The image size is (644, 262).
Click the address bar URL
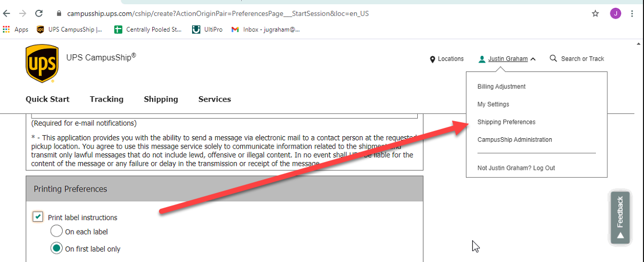(x=218, y=13)
